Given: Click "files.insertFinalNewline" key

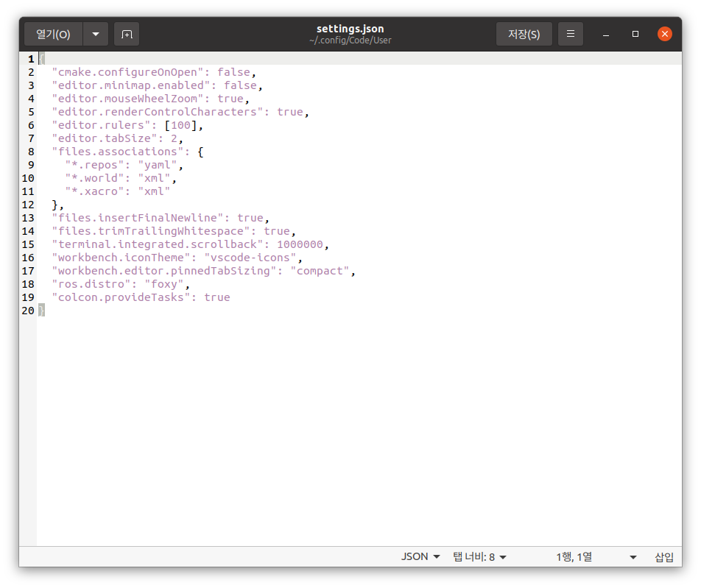Looking at the screenshot, I should 137,218.
